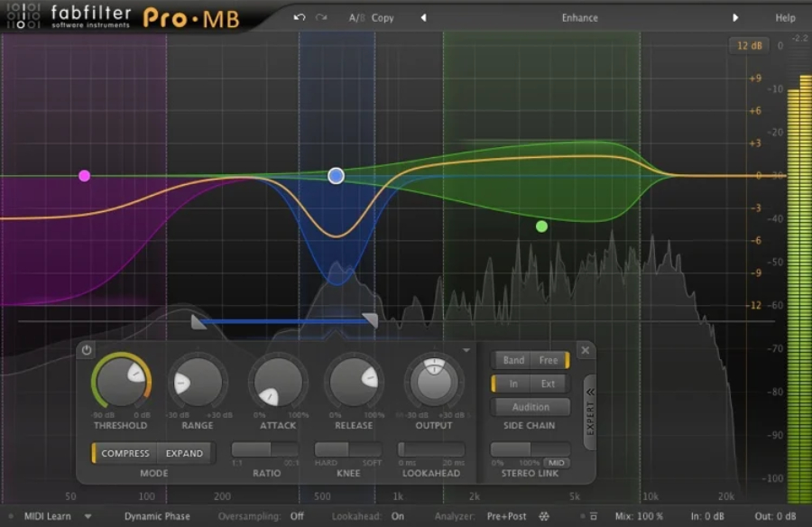Click the previous preset arrow

tap(423, 17)
